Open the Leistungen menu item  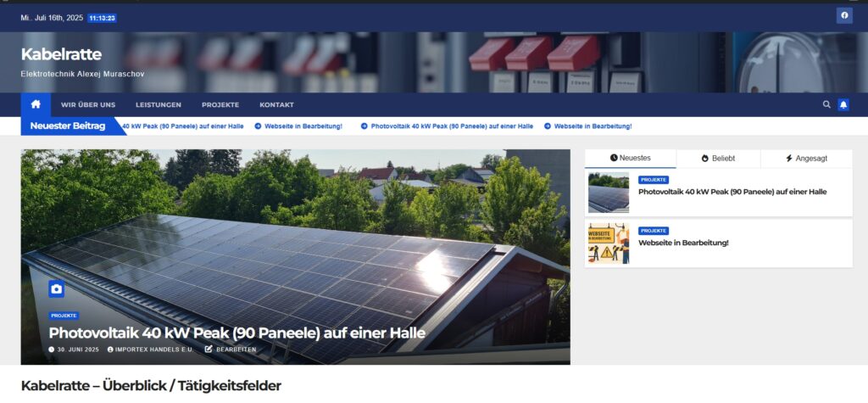click(159, 104)
